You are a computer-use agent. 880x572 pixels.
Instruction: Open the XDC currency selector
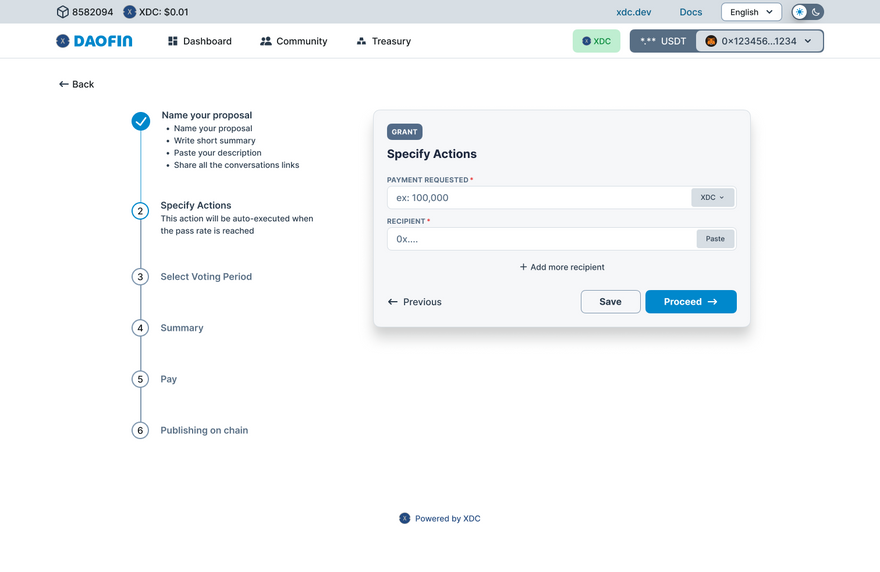coord(713,197)
